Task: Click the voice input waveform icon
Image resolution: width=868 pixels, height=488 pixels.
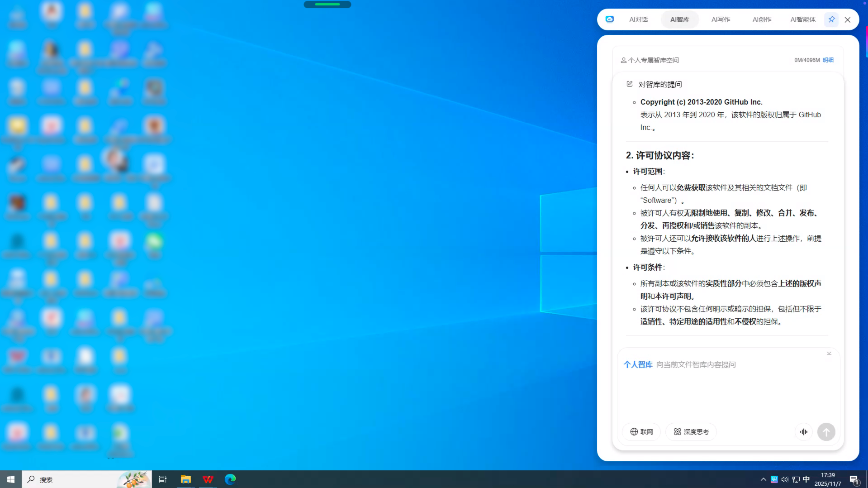Action: (804, 432)
